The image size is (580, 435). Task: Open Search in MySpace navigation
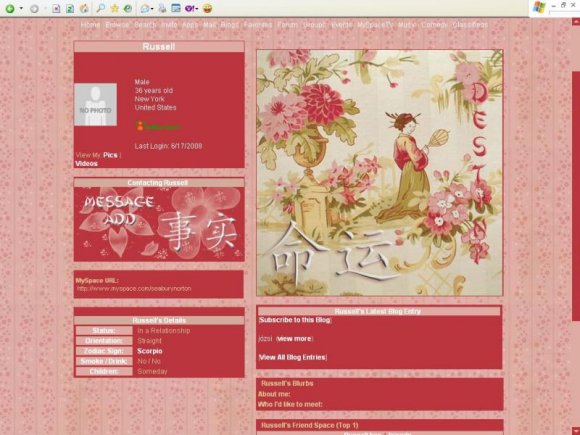[145, 25]
